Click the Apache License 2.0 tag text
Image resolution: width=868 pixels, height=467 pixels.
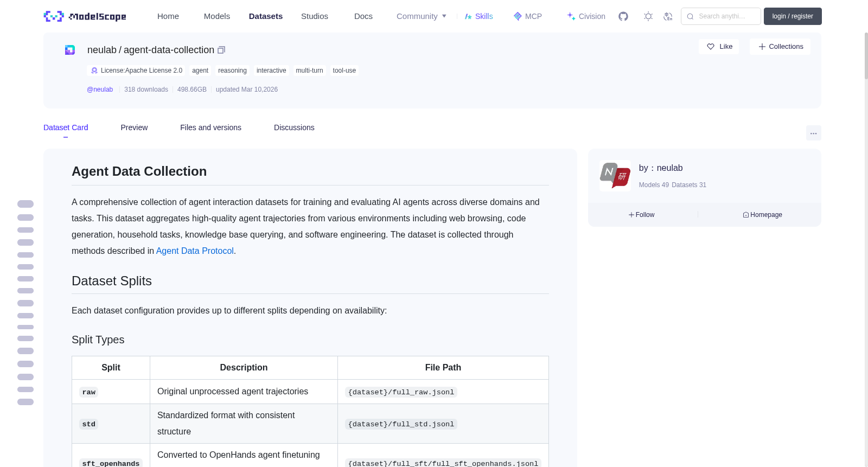[142, 71]
